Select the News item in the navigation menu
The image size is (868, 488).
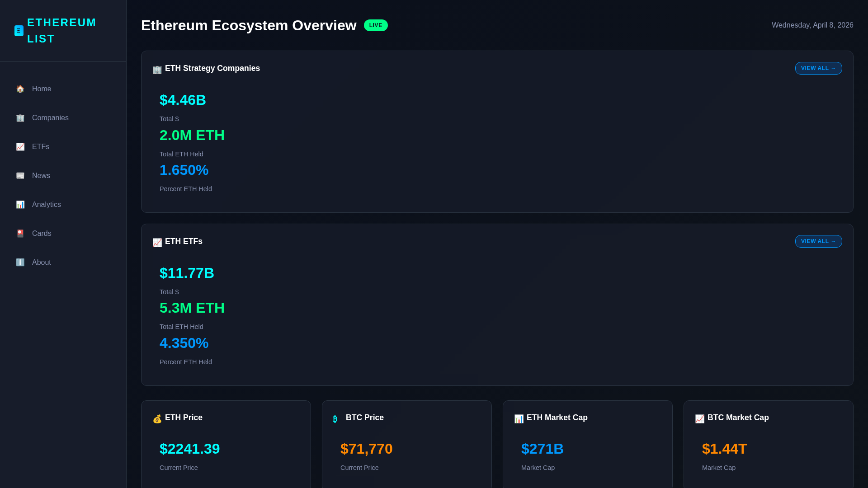41,176
